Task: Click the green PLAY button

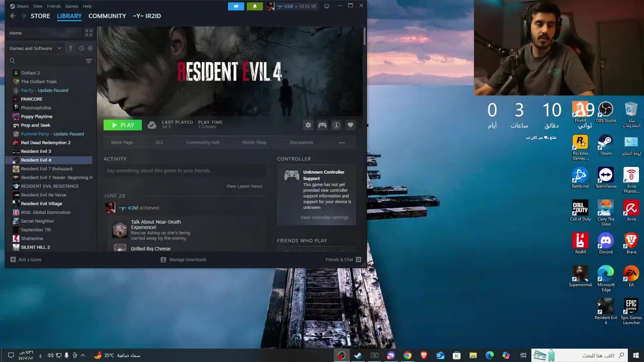Action: (123, 125)
